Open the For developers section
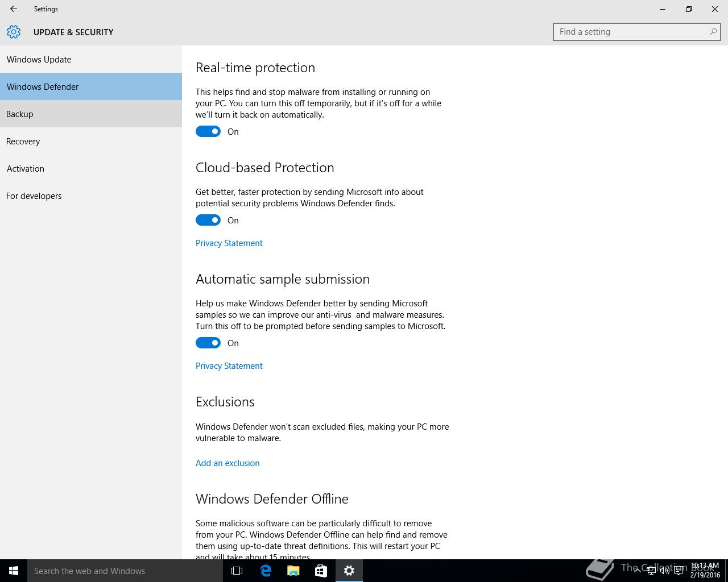728x582 pixels. point(91,196)
